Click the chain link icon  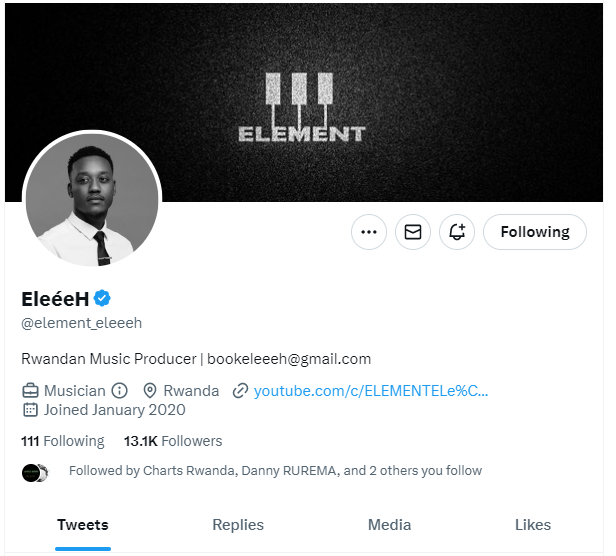click(240, 390)
